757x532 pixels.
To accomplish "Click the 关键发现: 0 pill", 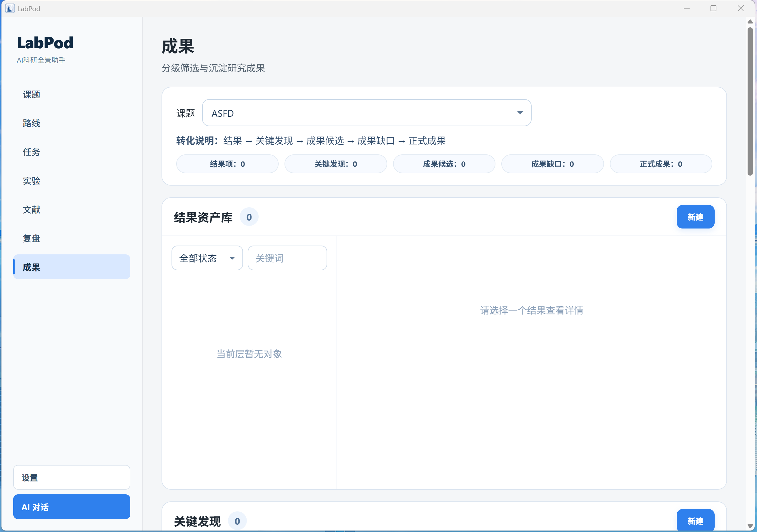I will (x=336, y=164).
